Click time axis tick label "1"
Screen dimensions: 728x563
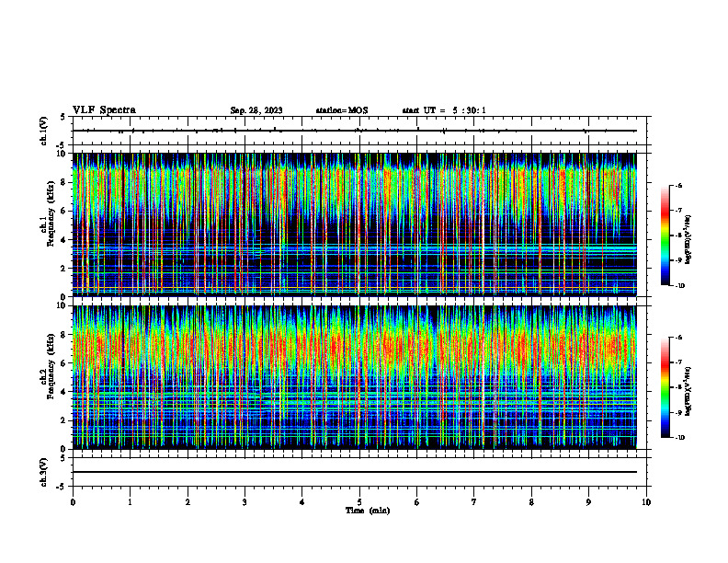pyautogui.click(x=130, y=502)
